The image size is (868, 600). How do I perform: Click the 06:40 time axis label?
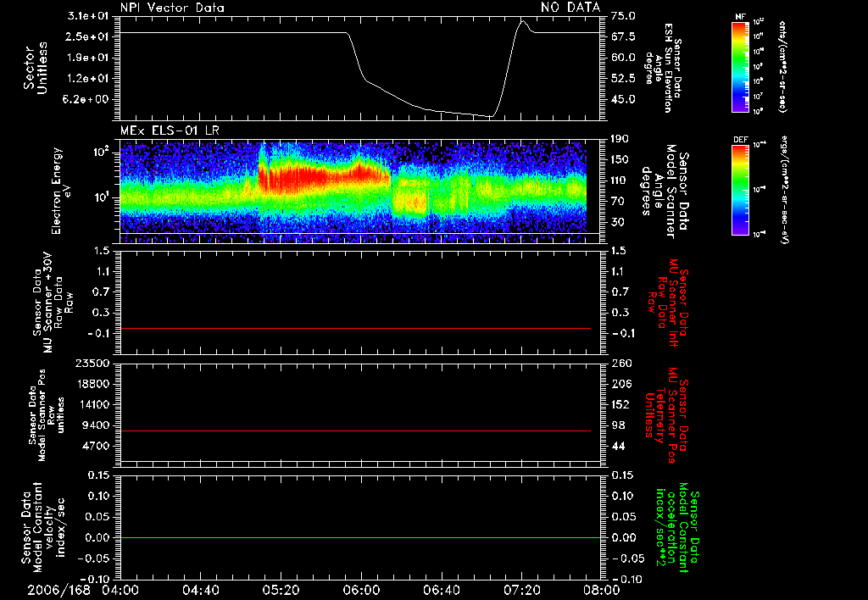[x=441, y=590]
